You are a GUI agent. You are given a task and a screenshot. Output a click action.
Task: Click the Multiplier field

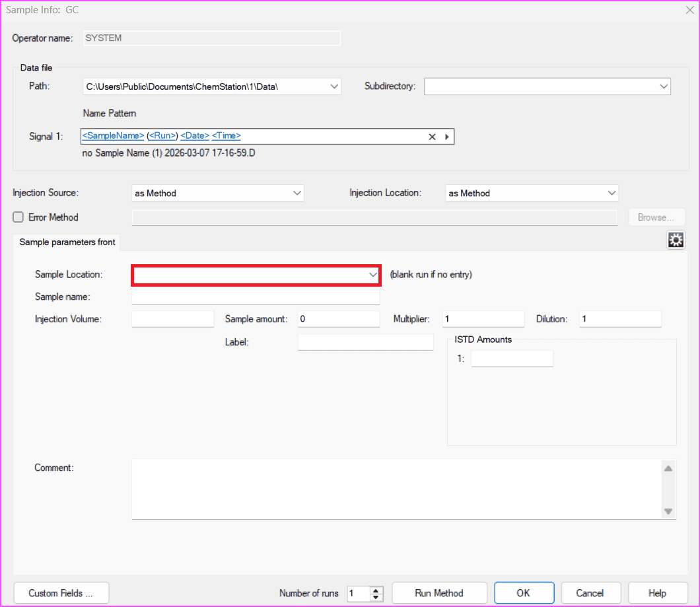pyautogui.click(x=483, y=319)
